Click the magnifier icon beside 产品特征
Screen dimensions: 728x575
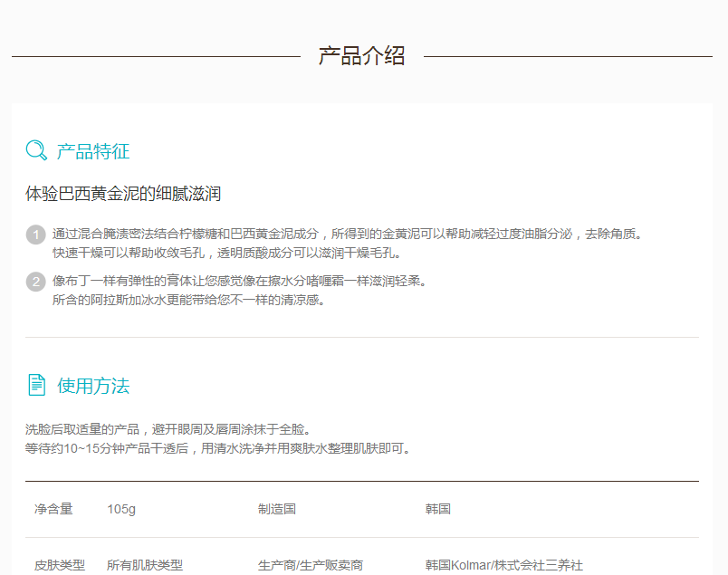pyautogui.click(x=36, y=150)
